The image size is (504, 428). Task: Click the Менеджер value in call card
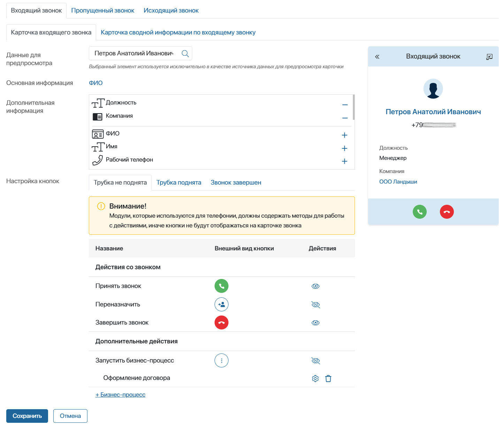point(393,158)
